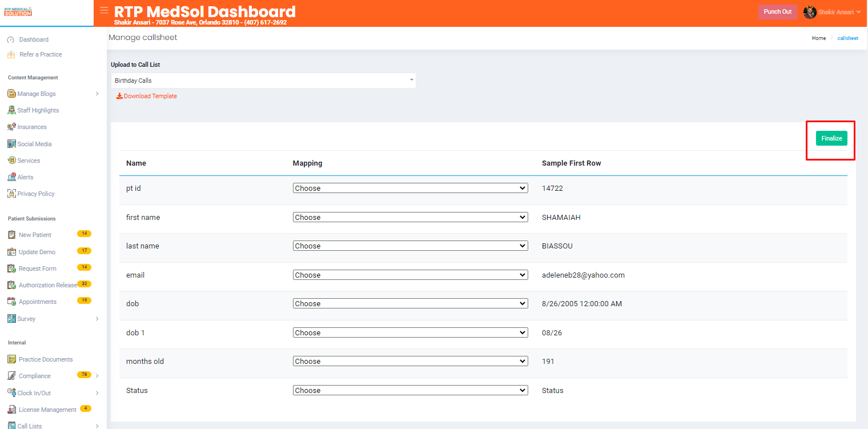Click sample email adeleneb28@yahoo.com
Image resolution: width=868 pixels, height=429 pixels.
(583, 275)
